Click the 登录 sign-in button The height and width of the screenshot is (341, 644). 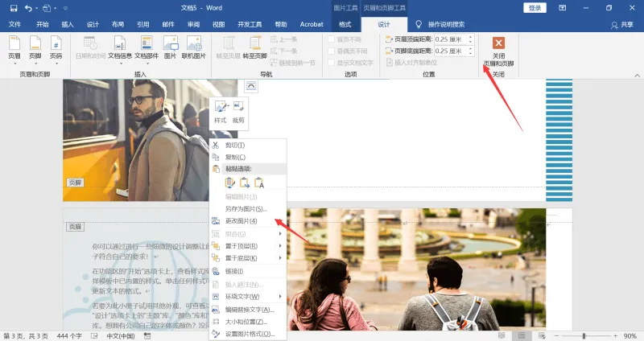pyautogui.click(x=535, y=8)
